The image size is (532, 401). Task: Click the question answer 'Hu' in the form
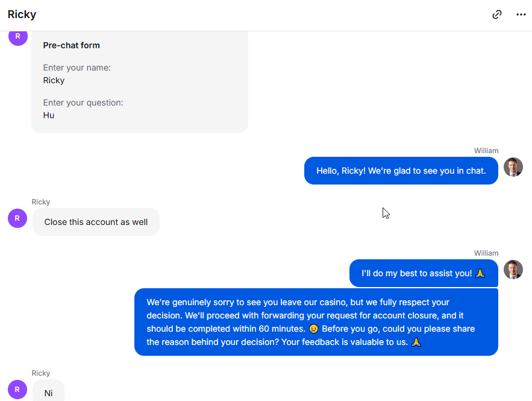point(49,115)
